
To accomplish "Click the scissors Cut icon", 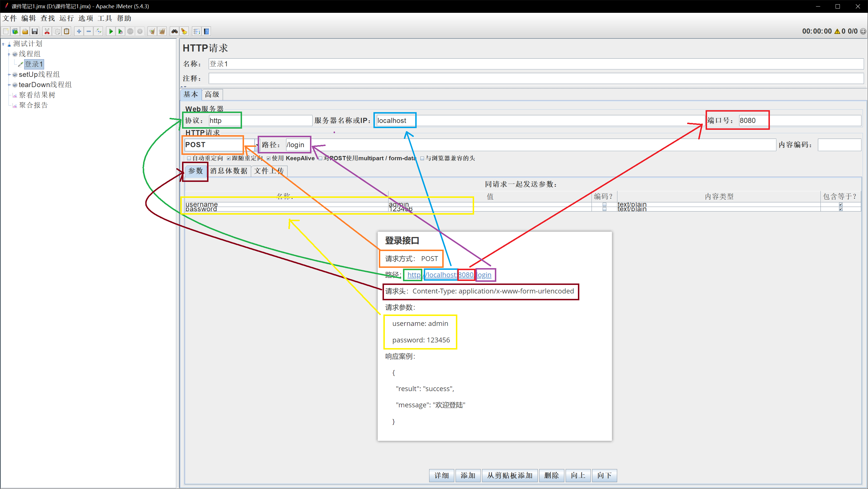I will pos(47,31).
